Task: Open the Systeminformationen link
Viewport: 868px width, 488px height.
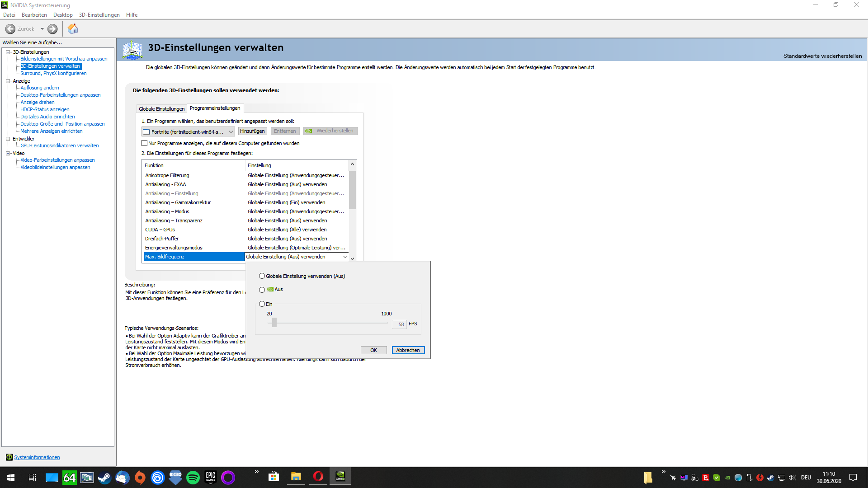Action: [37, 457]
